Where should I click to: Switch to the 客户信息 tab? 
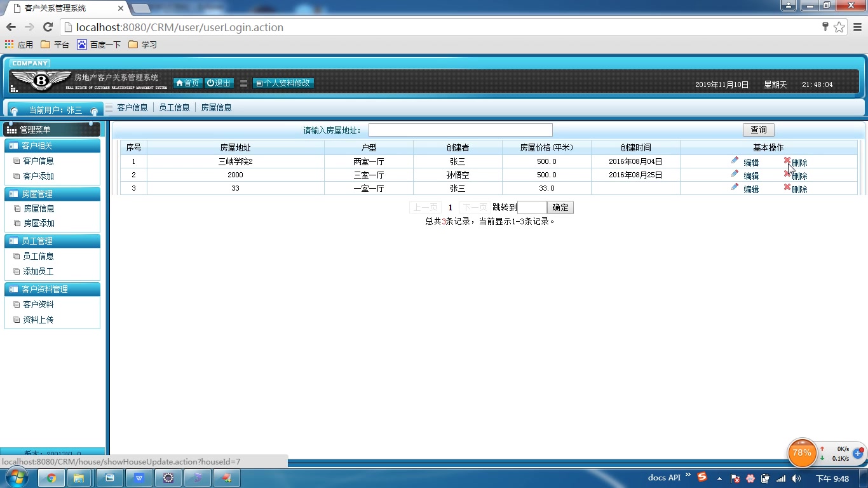coord(132,107)
